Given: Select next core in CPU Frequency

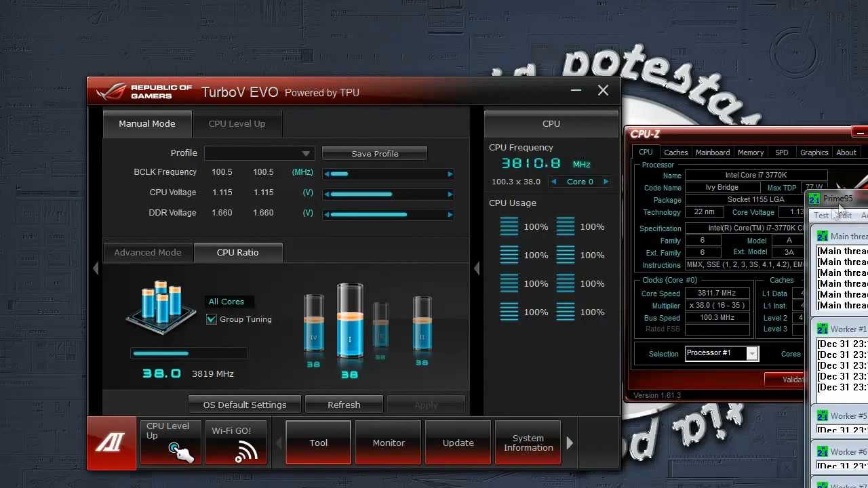Looking at the screenshot, I should 606,182.
